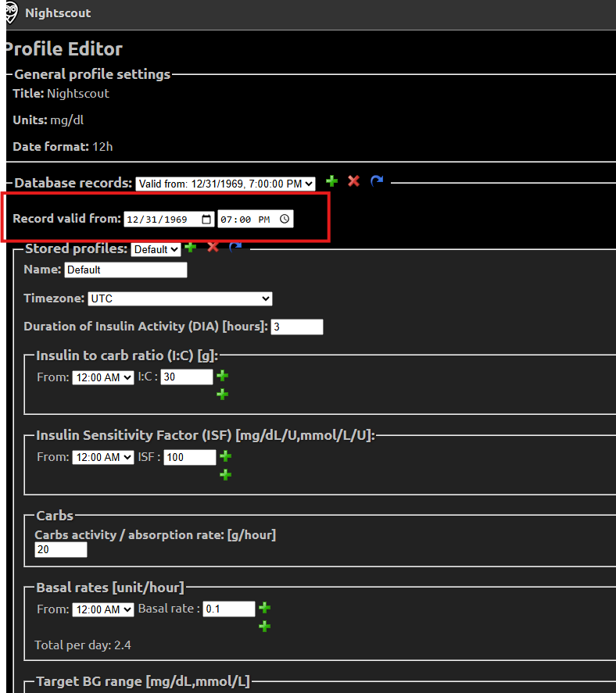Add a new stored profile

[x=191, y=247]
